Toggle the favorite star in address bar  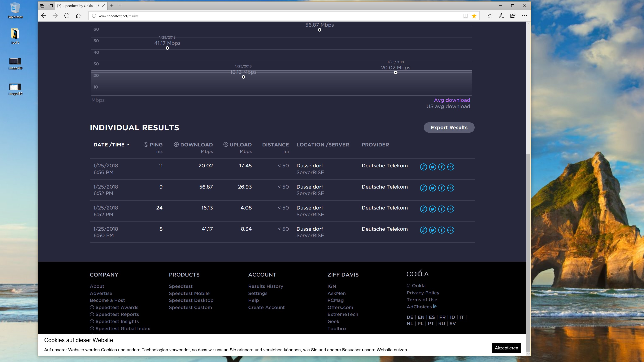(474, 16)
